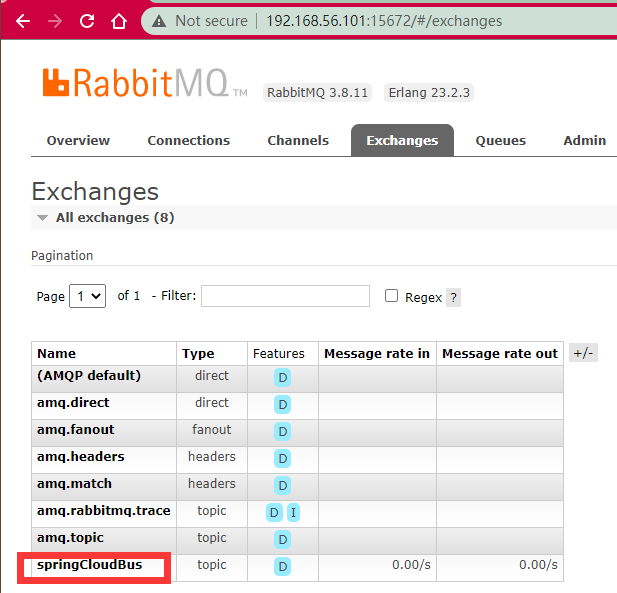Click the Features column header

[279, 353]
